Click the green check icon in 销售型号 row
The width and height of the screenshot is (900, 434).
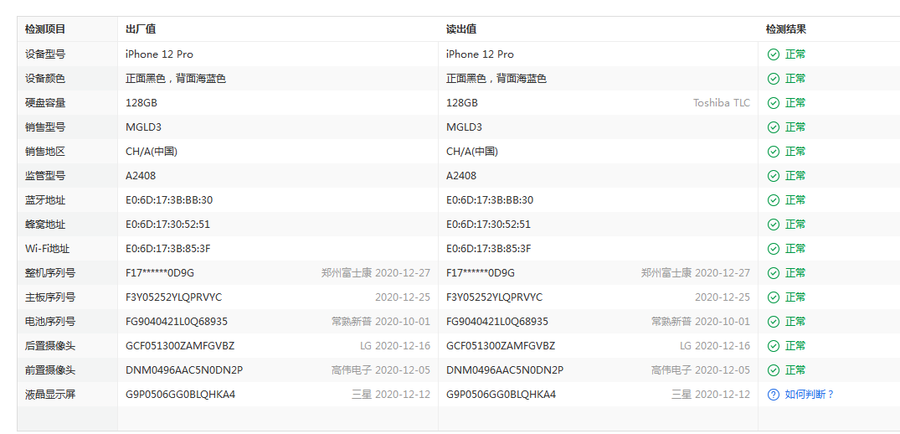(x=773, y=127)
